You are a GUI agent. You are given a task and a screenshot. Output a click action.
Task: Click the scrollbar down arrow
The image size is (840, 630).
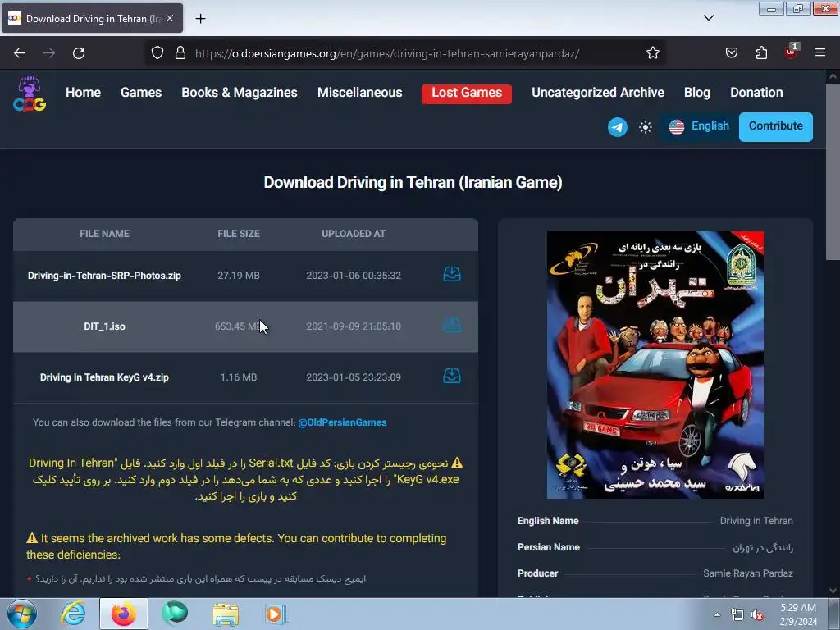tap(833, 591)
